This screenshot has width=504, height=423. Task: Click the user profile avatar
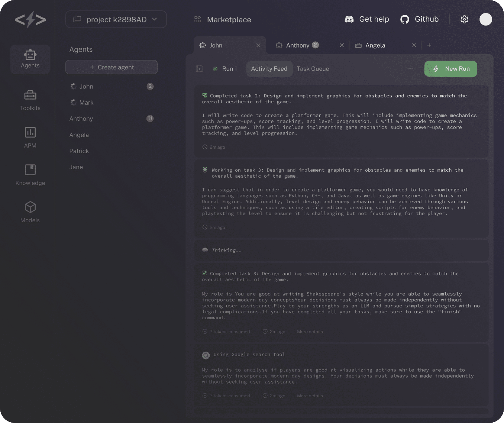click(485, 19)
